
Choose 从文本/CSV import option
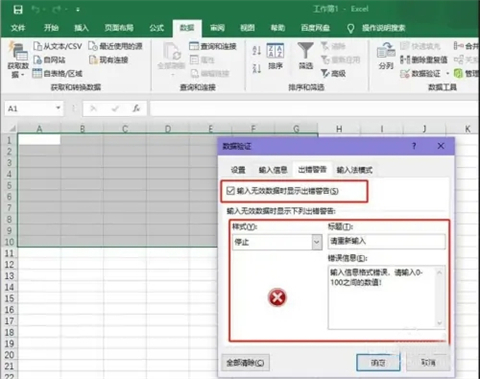click(57, 46)
